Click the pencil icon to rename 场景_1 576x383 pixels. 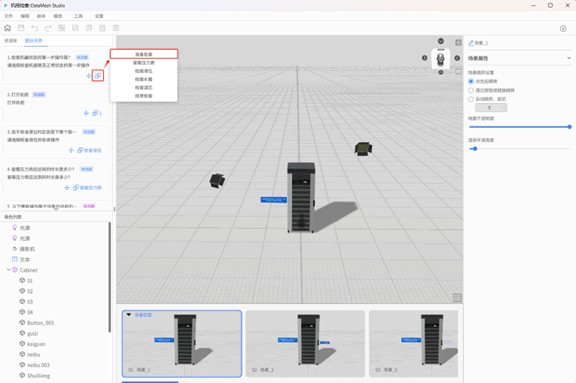click(471, 43)
